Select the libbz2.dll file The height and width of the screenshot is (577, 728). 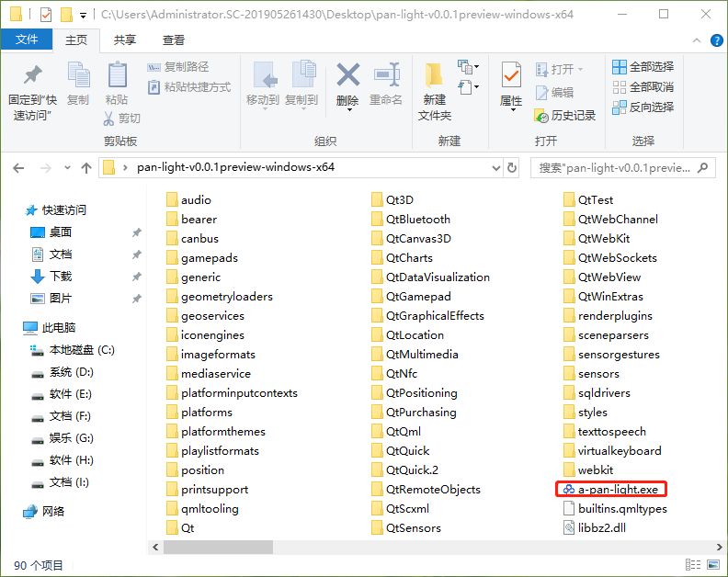(x=595, y=527)
